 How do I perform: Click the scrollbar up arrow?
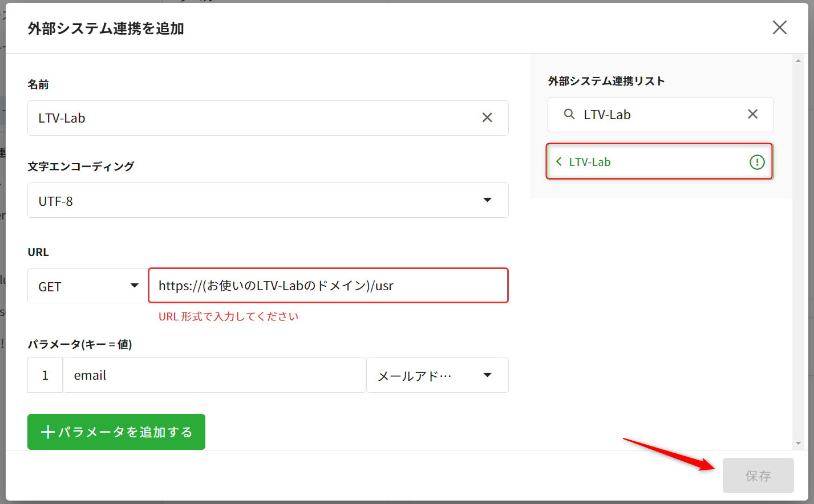[798, 60]
